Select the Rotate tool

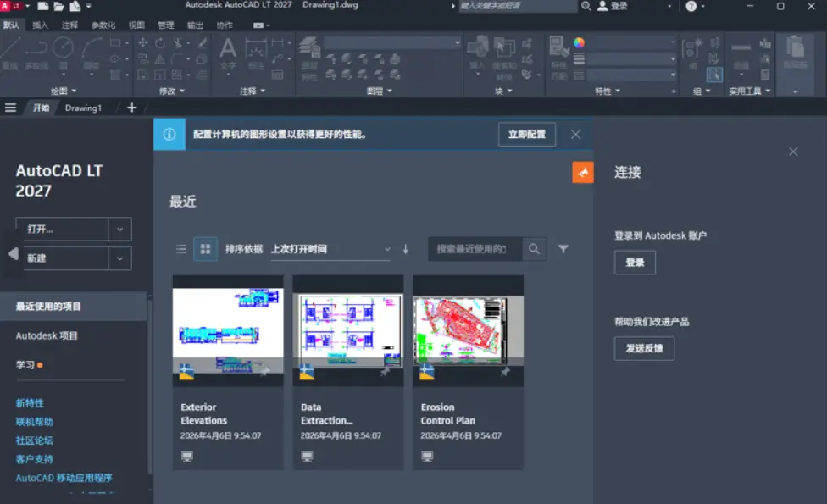coord(160,42)
